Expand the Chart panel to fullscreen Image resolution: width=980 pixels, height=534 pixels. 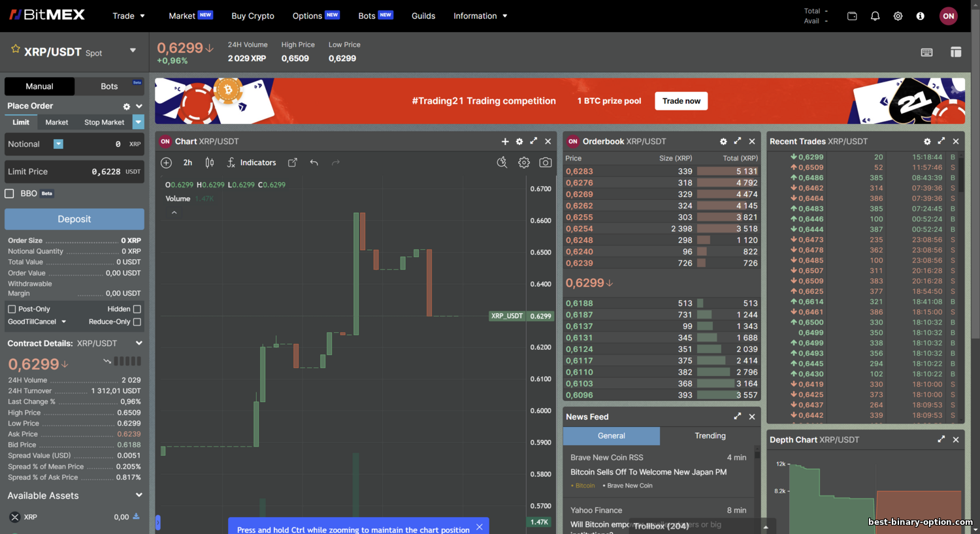[x=534, y=141]
